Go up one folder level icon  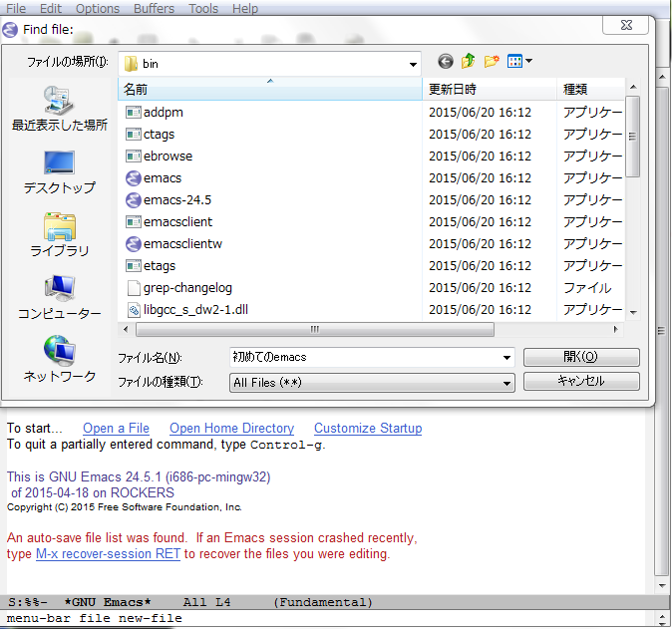(x=468, y=61)
